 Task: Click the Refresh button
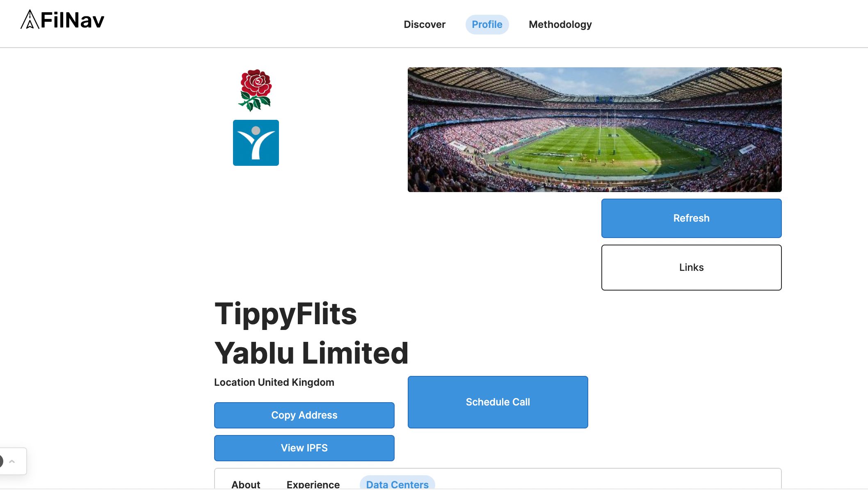coord(692,218)
